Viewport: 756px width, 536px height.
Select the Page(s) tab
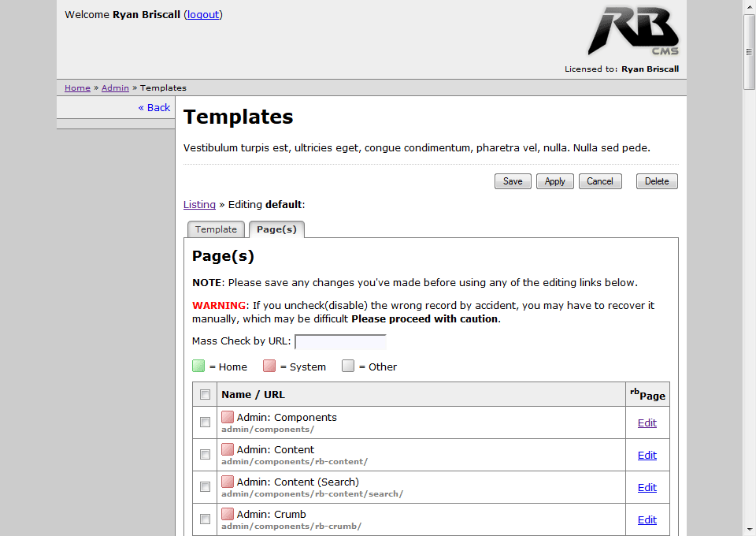click(276, 229)
